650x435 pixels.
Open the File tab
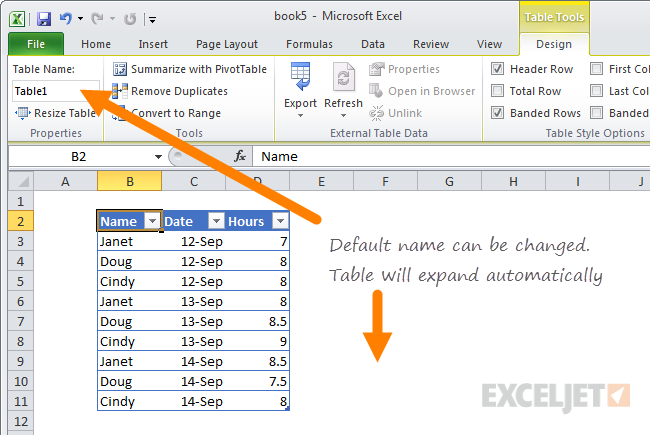click(x=36, y=44)
